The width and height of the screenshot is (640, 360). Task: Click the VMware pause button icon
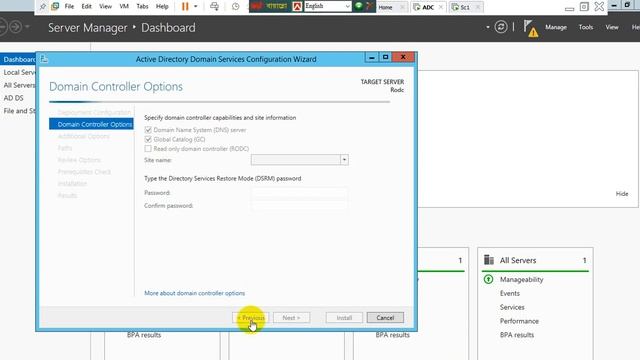(x=185, y=6)
